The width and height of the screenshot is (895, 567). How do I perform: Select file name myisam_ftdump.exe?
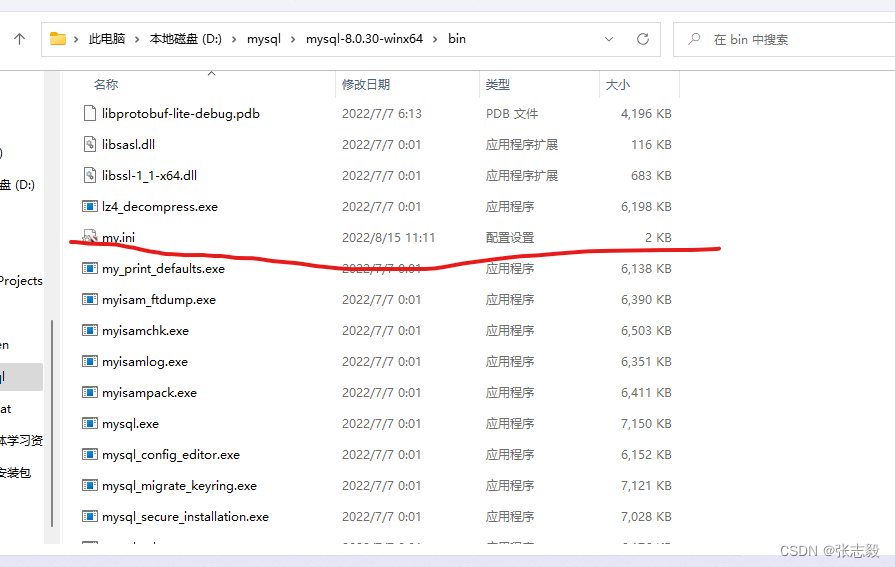click(x=159, y=300)
